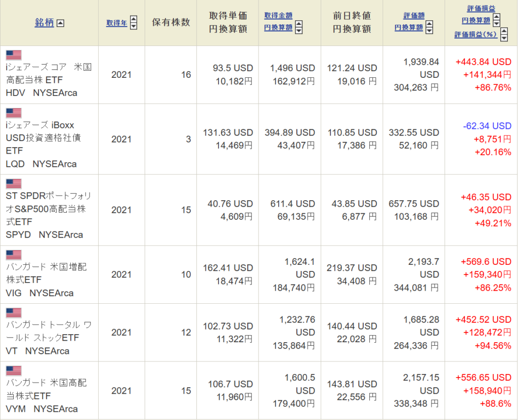The image size is (518, 420).
Task: Click the US flag icon beside HDV
Action: coord(14,55)
